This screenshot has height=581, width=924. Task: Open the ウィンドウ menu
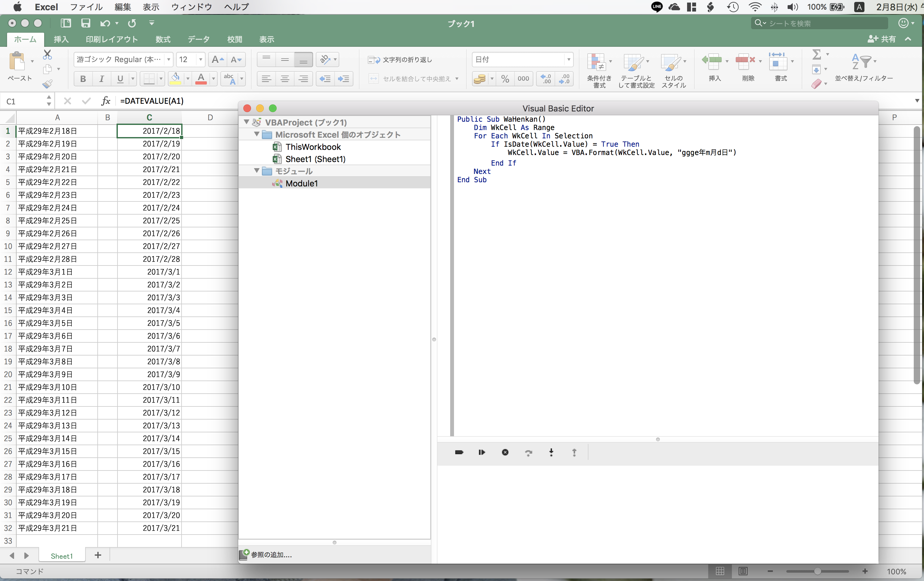pyautogui.click(x=191, y=7)
